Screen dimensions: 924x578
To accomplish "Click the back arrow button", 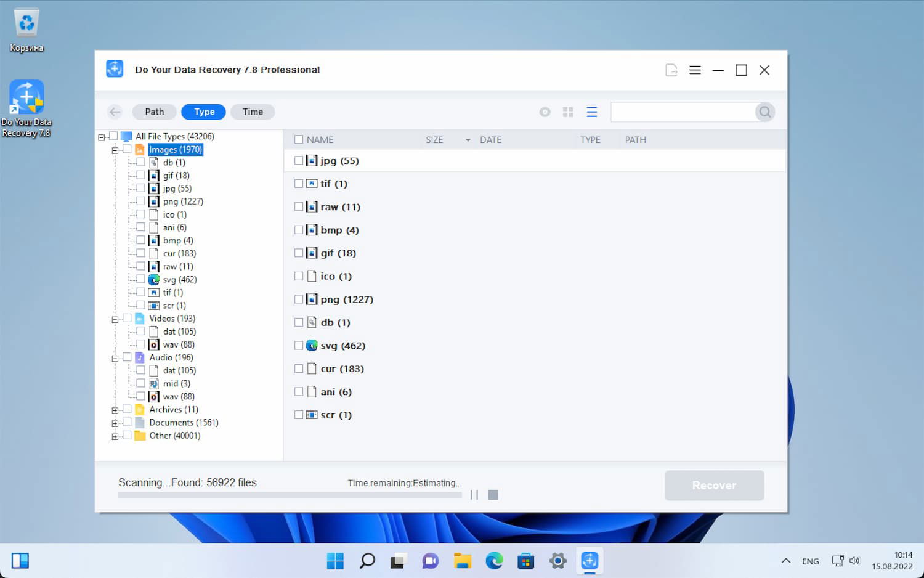I will click(115, 112).
